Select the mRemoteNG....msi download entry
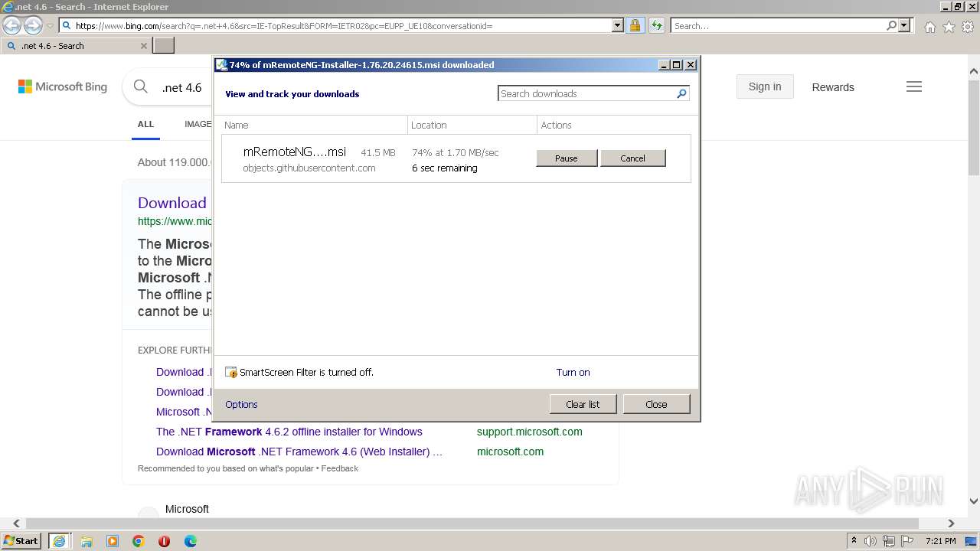This screenshot has height=551, width=980. [456, 159]
